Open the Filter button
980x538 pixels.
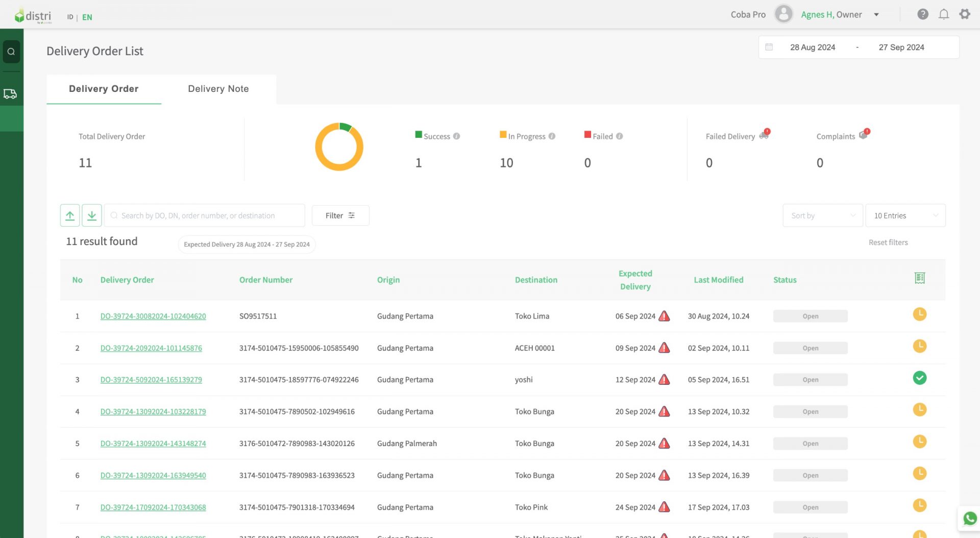340,215
